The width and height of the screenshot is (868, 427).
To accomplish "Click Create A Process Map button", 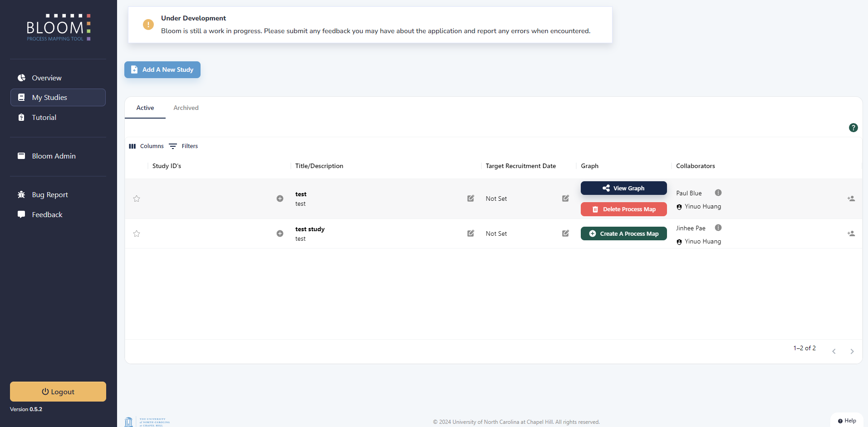I will (x=623, y=233).
